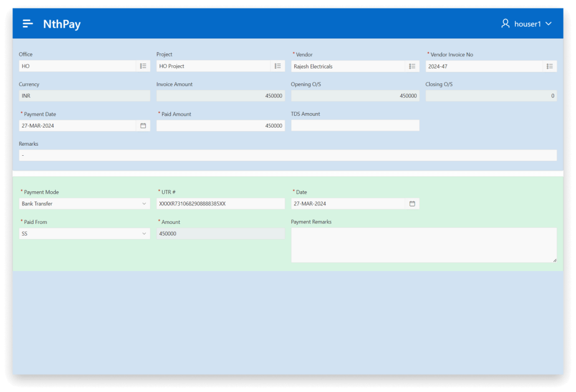Click the houser1 user profile icon

(x=505, y=24)
